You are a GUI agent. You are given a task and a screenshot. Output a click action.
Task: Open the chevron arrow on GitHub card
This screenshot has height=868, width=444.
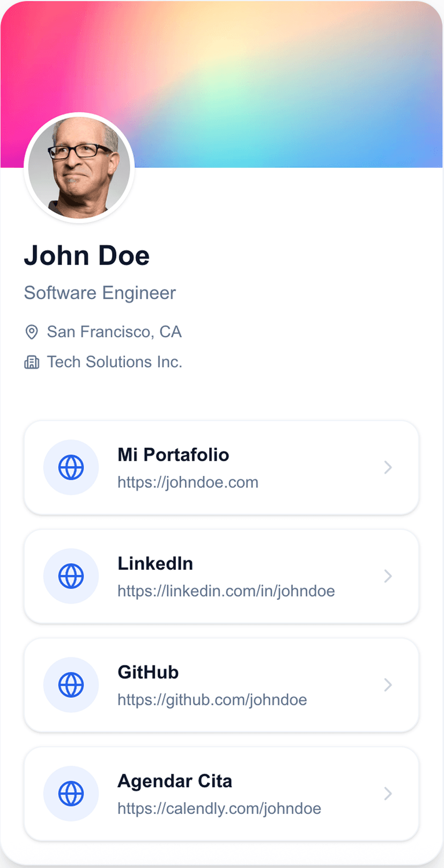pyautogui.click(x=388, y=685)
